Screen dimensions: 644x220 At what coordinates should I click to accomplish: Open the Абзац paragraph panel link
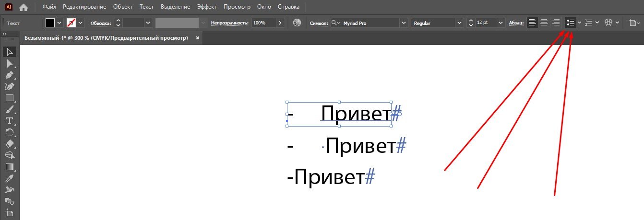pyautogui.click(x=516, y=23)
